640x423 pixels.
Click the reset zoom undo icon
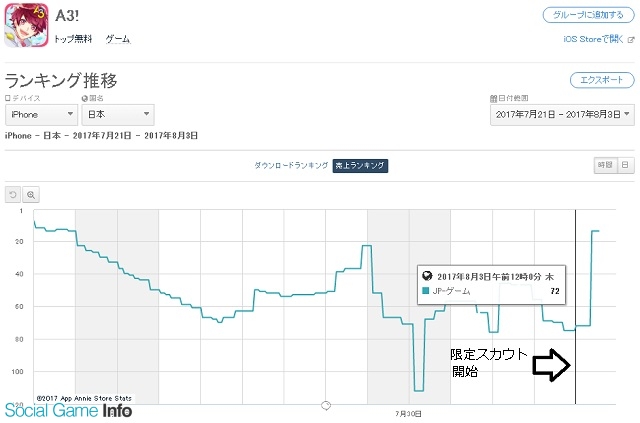[x=13, y=195]
